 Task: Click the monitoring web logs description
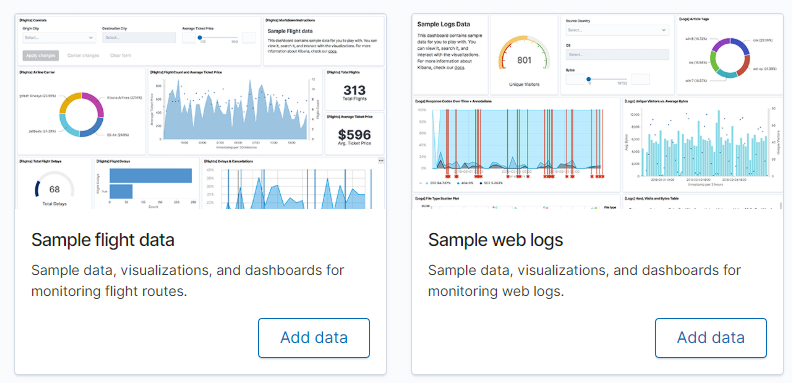(x=584, y=280)
